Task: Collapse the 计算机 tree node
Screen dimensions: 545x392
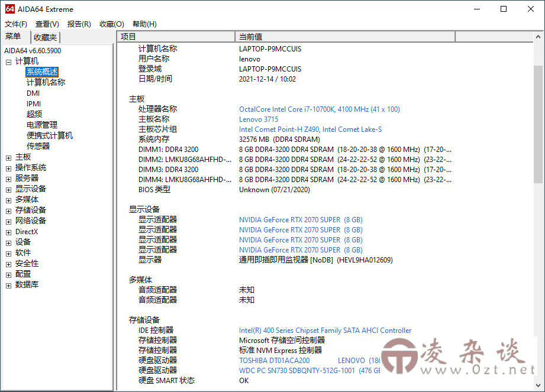Action: tap(9, 62)
